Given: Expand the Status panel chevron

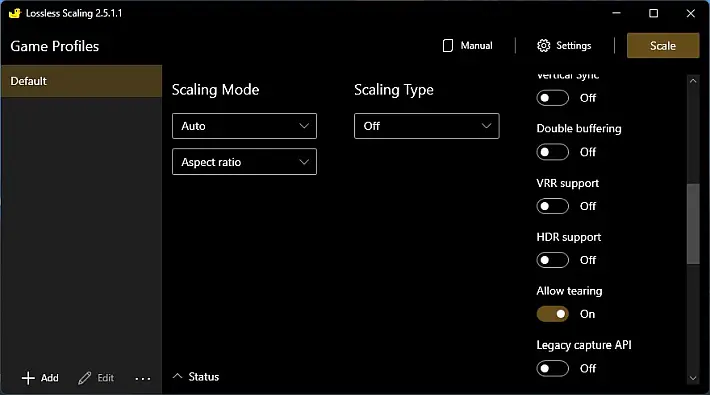Looking at the screenshot, I should point(178,376).
